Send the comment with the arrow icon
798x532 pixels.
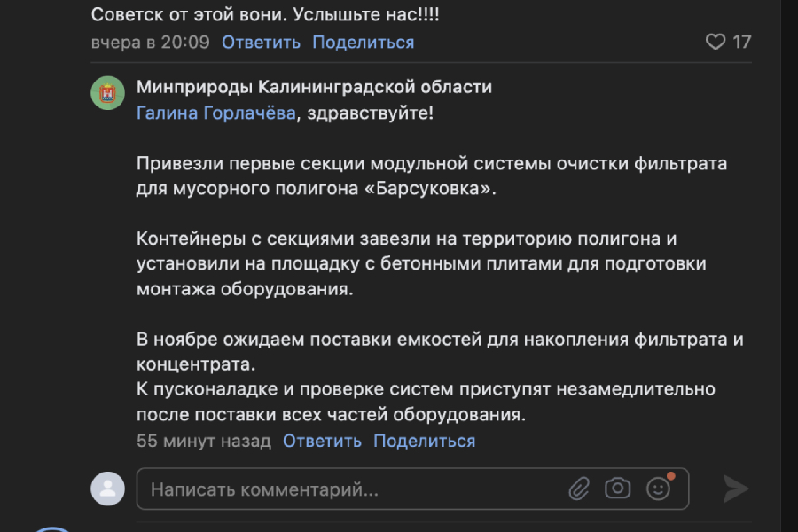735,489
